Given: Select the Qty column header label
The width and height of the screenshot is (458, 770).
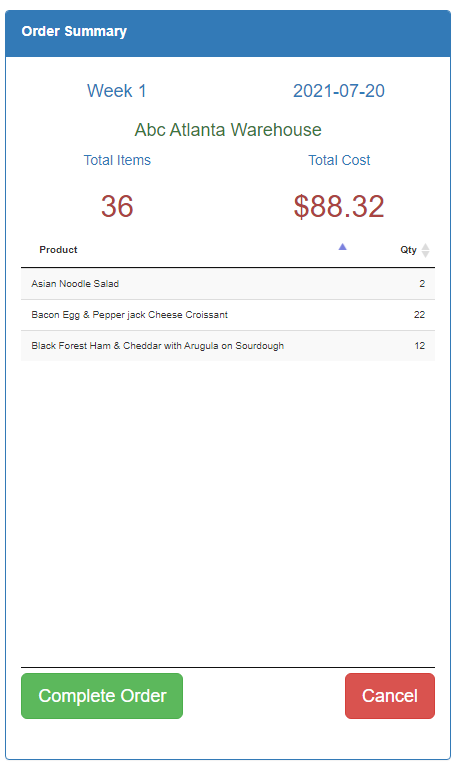Looking at the screenshot, I should point(408,249).
